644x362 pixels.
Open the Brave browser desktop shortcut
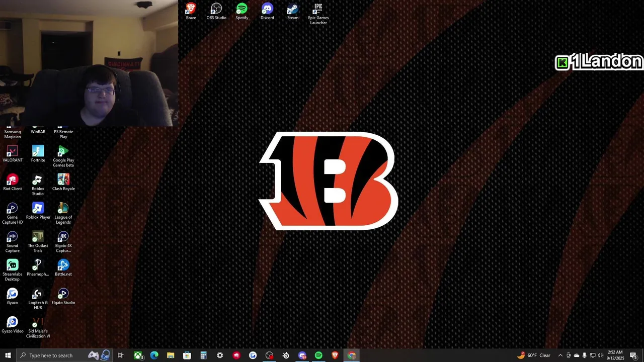point(191,11)
